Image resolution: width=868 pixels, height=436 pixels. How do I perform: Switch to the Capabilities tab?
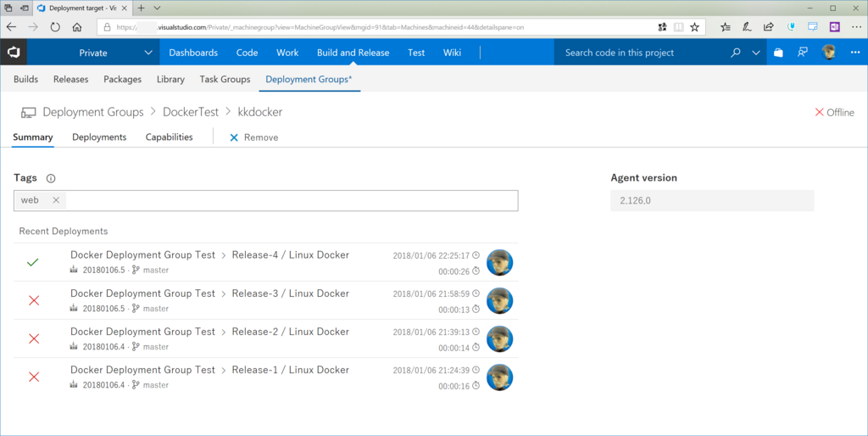(x=169, y=137)
